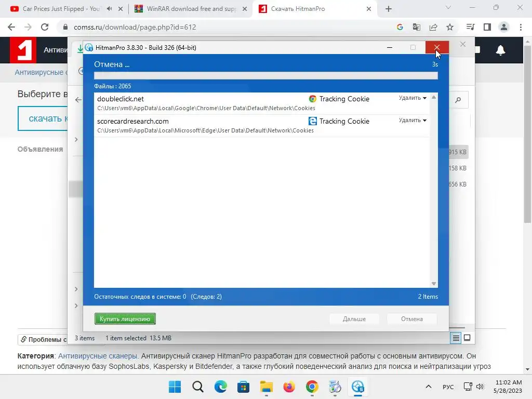Go forward in Chrome
The height and width of the screenshot is (399, 532).
(28, 27)
